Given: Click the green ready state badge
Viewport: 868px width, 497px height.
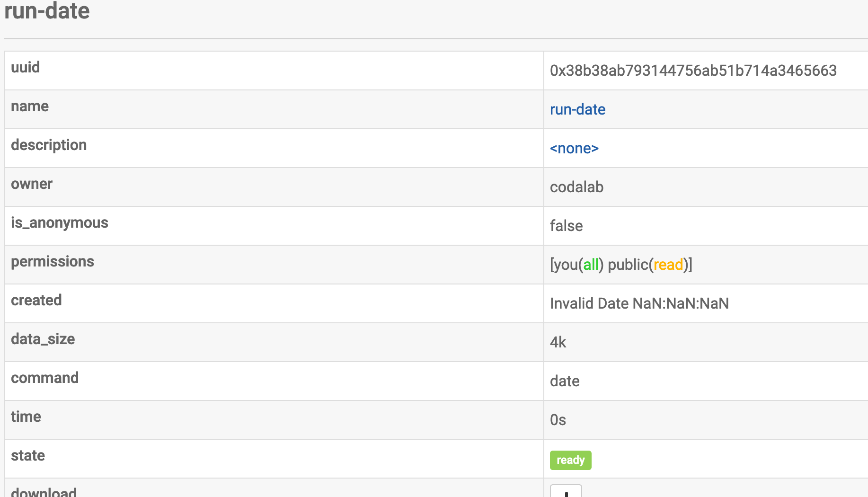Looking at the screenshot, I should point(570,460).
